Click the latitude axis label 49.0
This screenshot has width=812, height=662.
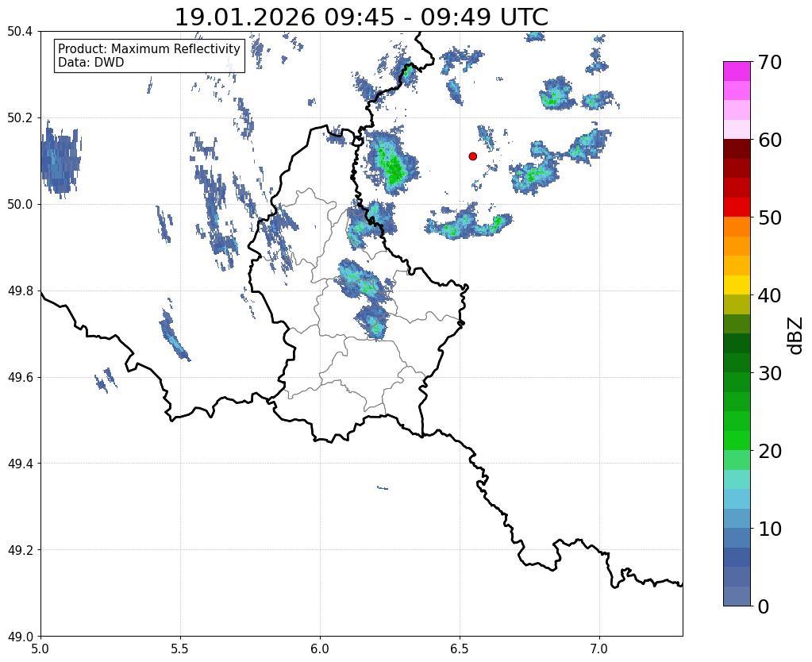click(x=20, y=636)
